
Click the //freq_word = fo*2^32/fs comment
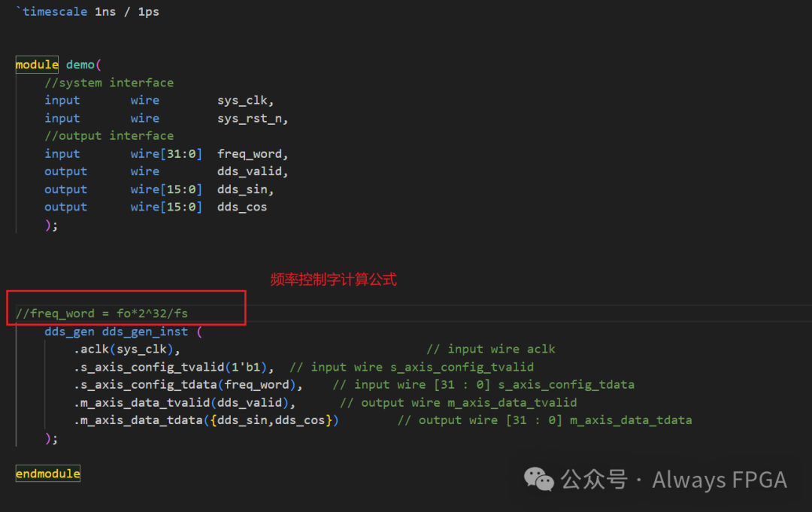(102, 314)
